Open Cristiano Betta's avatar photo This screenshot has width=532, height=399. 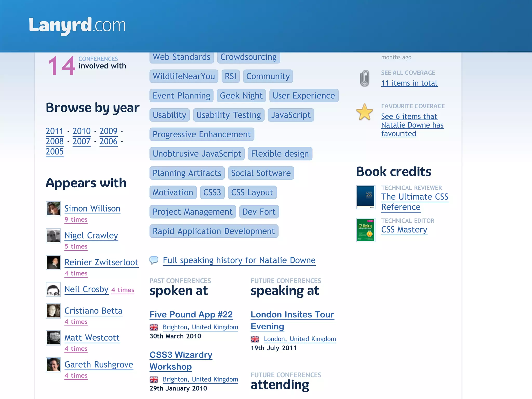click(53, 311)
